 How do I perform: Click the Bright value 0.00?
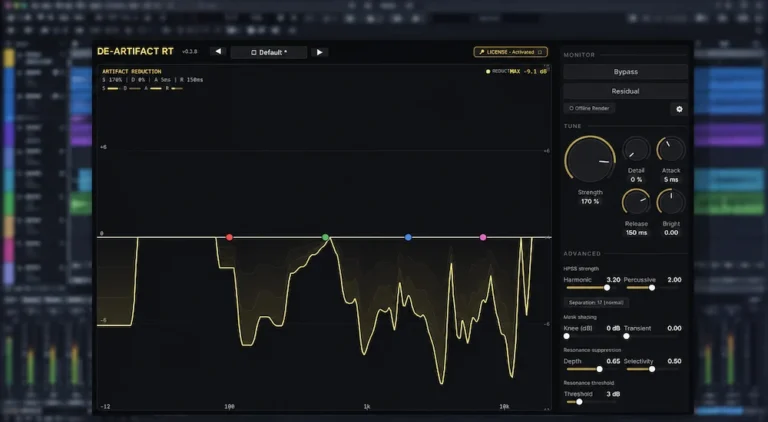pos(671,233)
